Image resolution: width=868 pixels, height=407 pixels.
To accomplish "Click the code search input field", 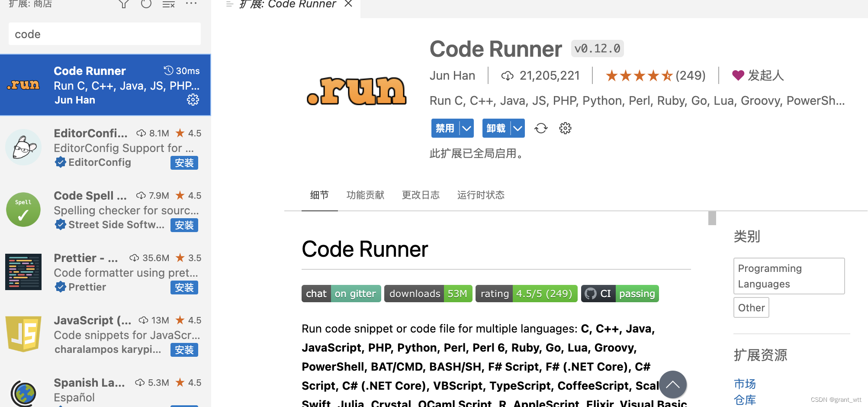I will (x=105, y=34).
